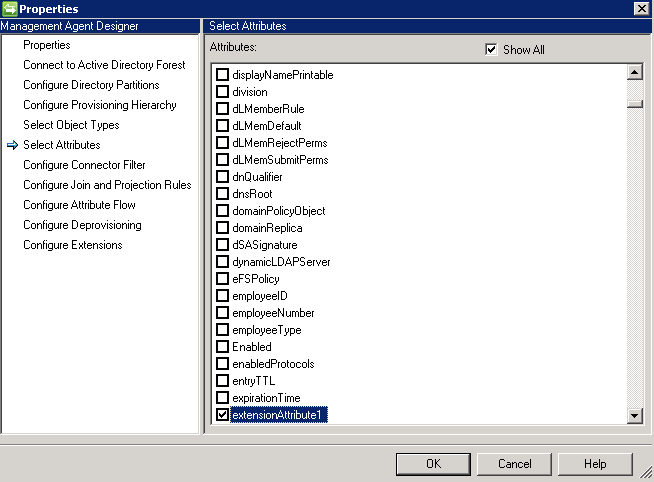
Task: Go to Connect to Active Directory Forest
Action: tap(104, 65)
